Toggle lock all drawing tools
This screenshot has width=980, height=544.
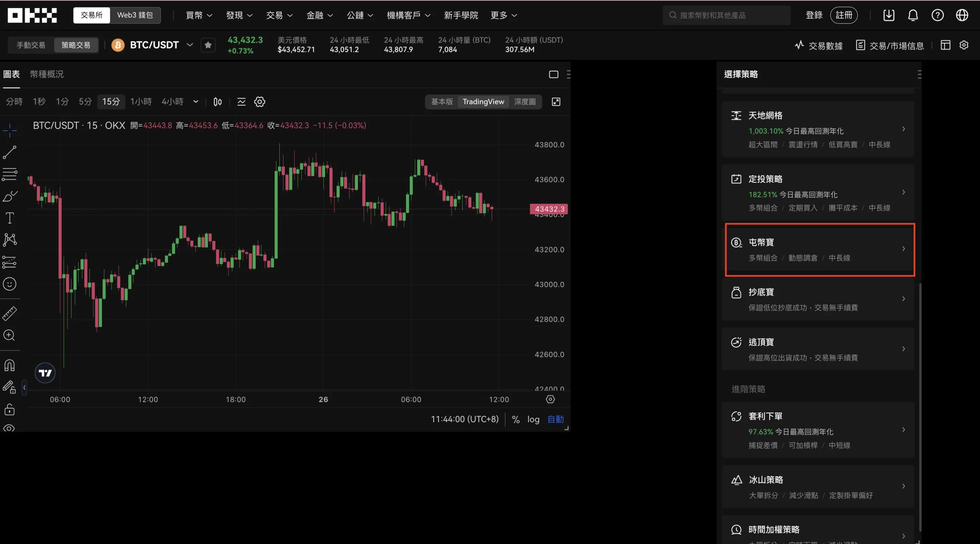(10, 409)
